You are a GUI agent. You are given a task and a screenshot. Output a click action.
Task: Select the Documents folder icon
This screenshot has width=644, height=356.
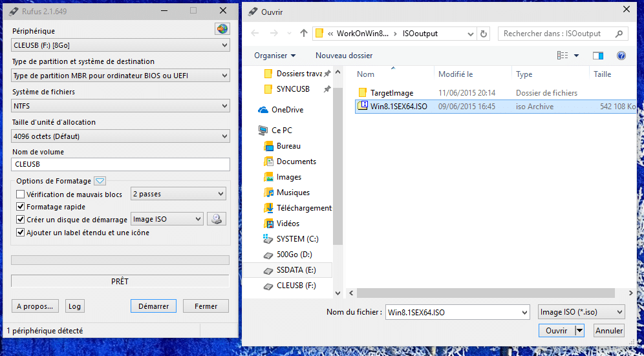click(x=268, y=162)
